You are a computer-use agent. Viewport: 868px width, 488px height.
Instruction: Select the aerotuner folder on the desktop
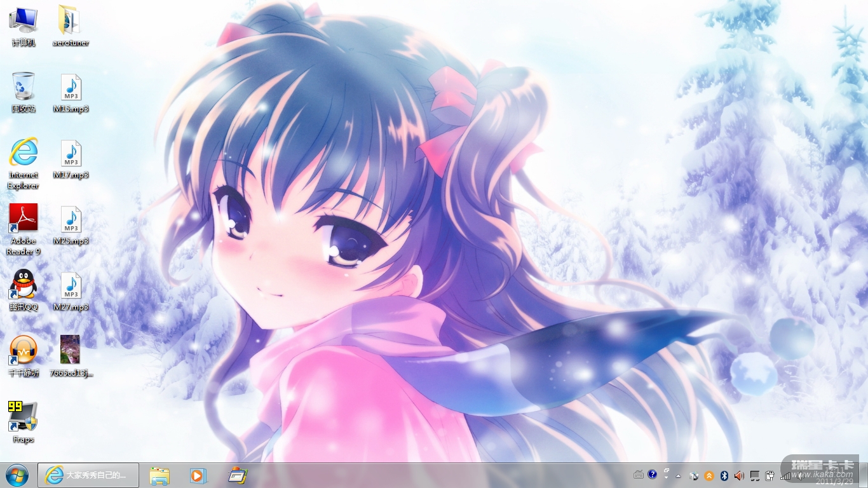[71, 25]
